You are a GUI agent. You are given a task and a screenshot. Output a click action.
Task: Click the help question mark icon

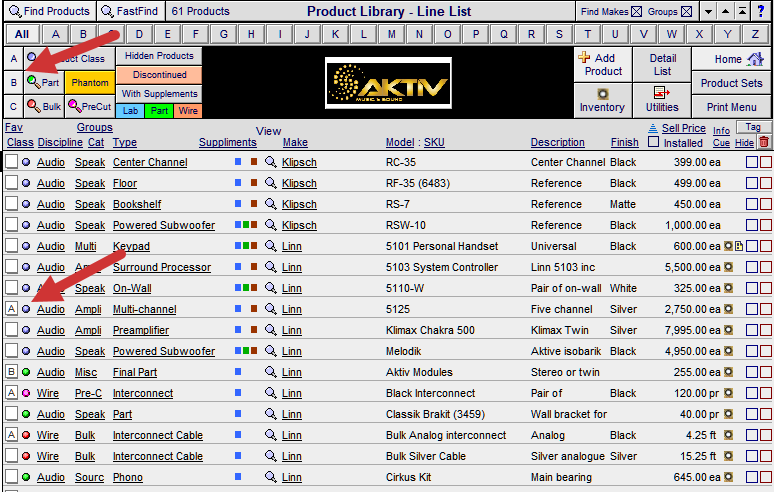(761, 11)
